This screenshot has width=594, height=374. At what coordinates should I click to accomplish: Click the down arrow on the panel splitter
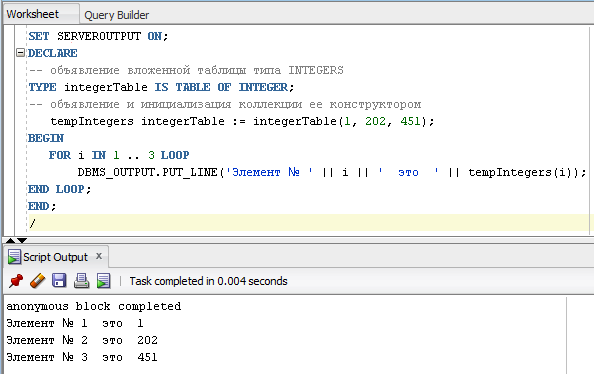click(x=22, y=240)
